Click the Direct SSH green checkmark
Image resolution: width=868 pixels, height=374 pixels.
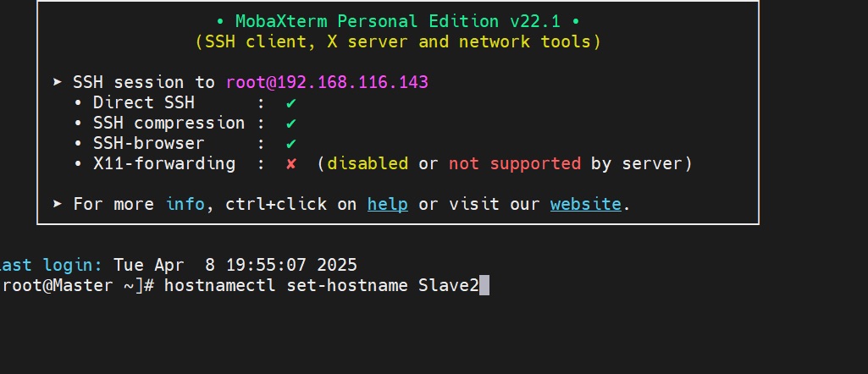click(290, 102)
